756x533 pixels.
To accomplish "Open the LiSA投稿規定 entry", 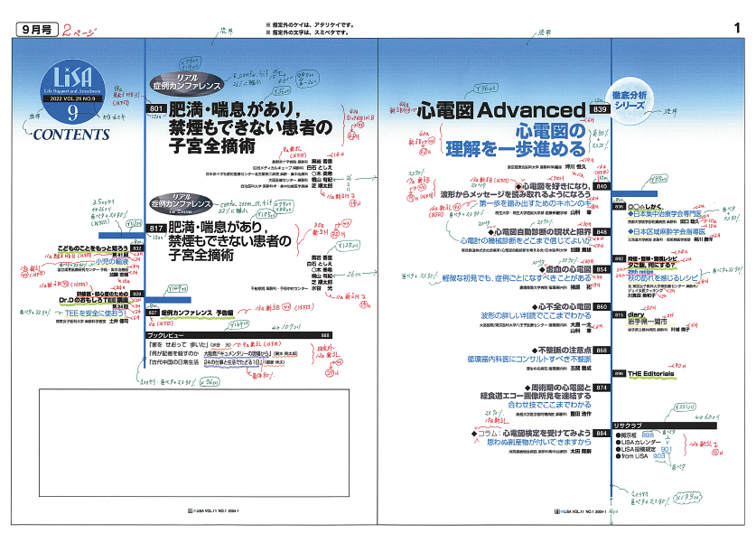I will [x=643, y=449].
